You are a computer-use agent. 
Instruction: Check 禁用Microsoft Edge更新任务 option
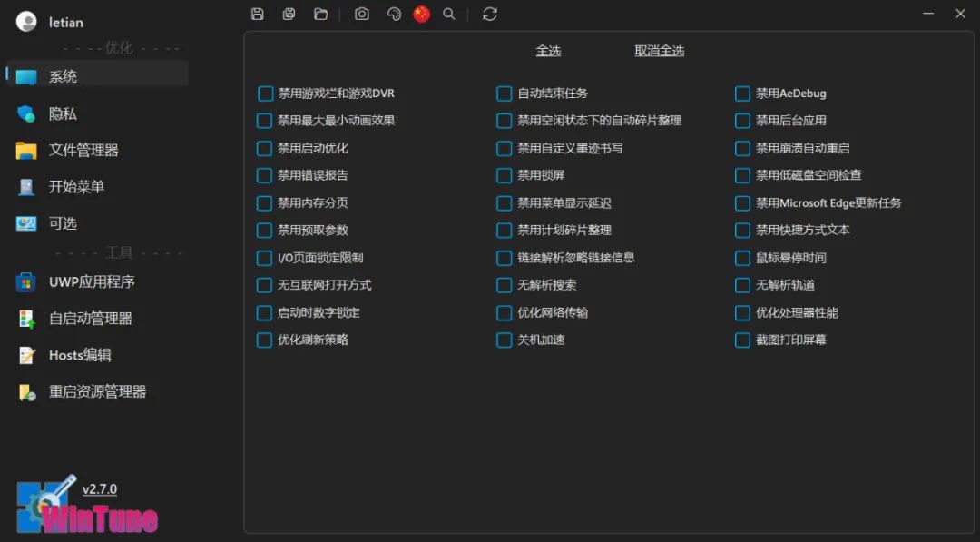(x=742, y=203)
